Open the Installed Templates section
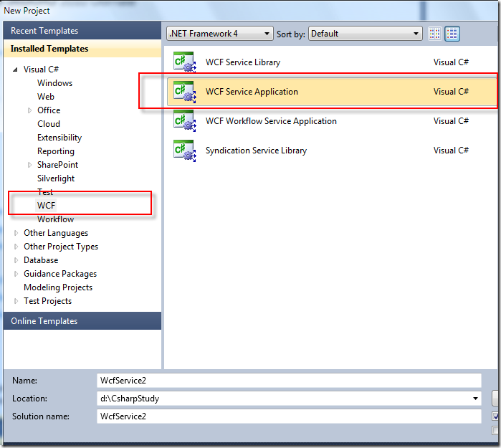This screenshot has width=501, height=448. [x=82, y=49]
